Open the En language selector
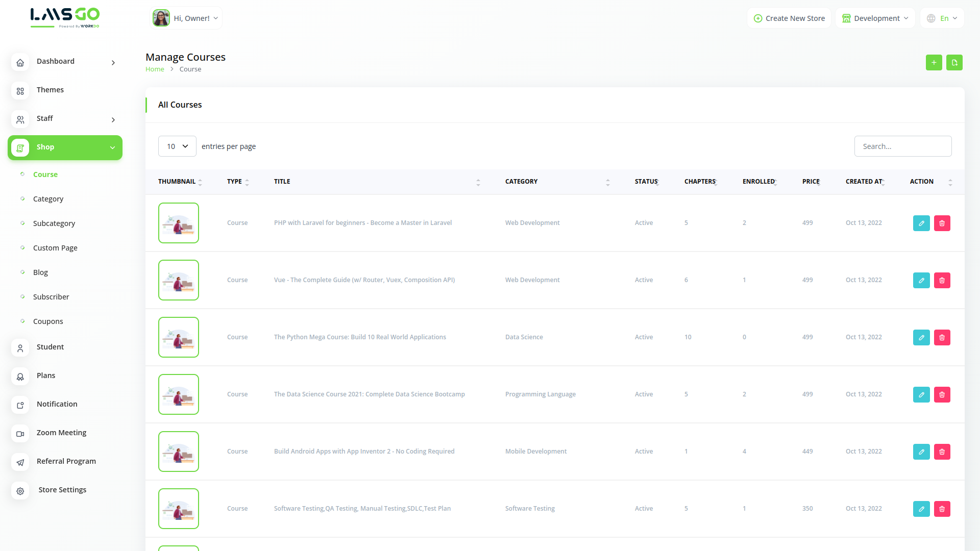Screen dimensions: 980x551 (942, 18)
